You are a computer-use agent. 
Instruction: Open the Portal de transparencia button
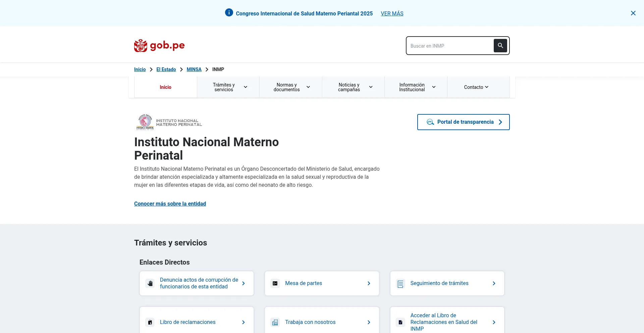click(463, 122)
